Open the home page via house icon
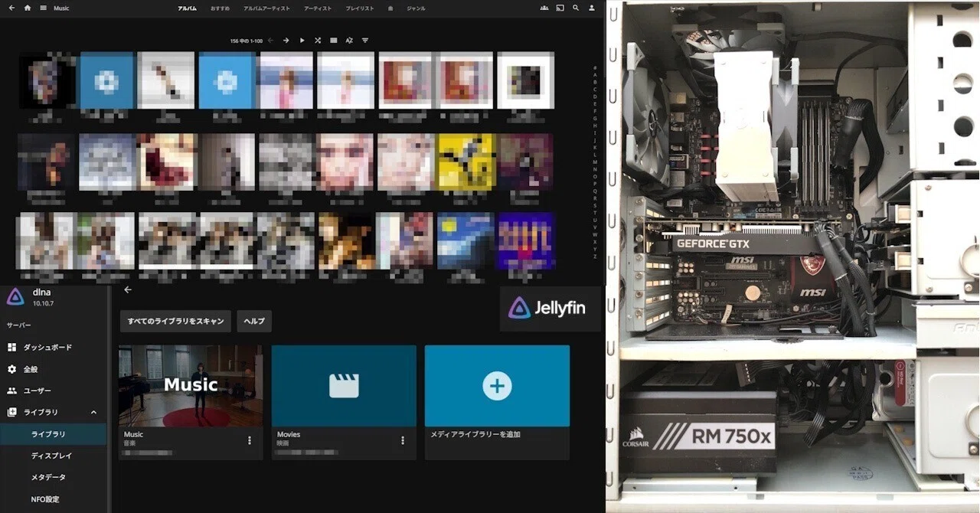 point(28,8)
